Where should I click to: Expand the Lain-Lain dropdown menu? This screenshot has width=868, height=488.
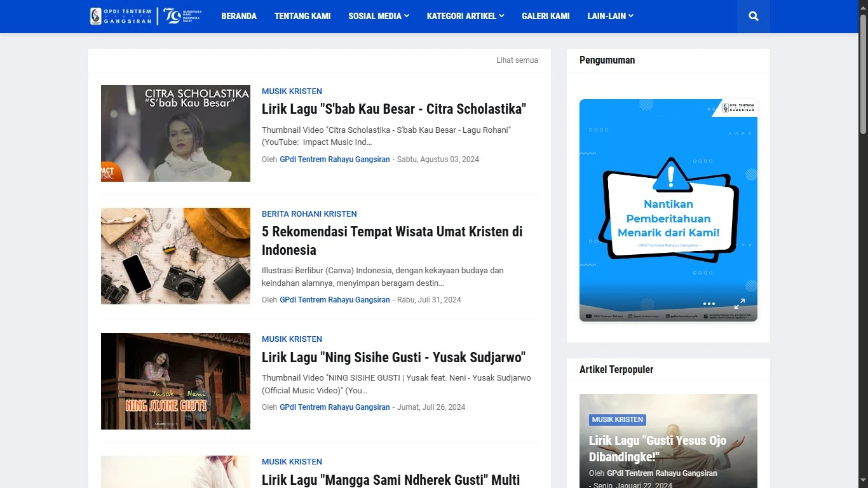click(610, 16)
